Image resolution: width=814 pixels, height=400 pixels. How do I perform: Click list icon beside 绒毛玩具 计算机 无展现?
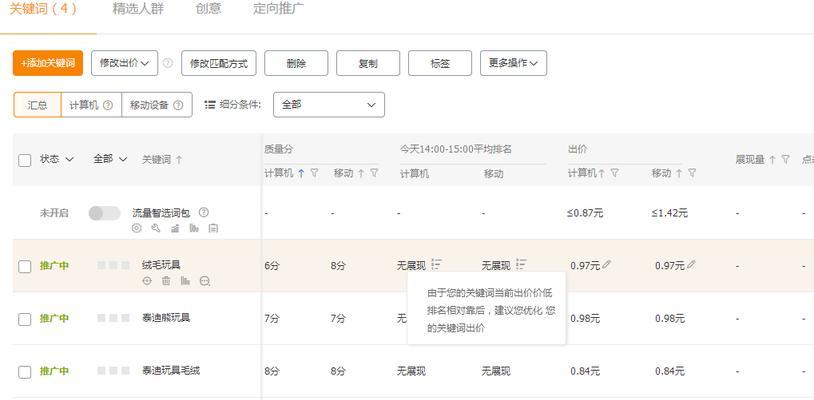(437, 265)
